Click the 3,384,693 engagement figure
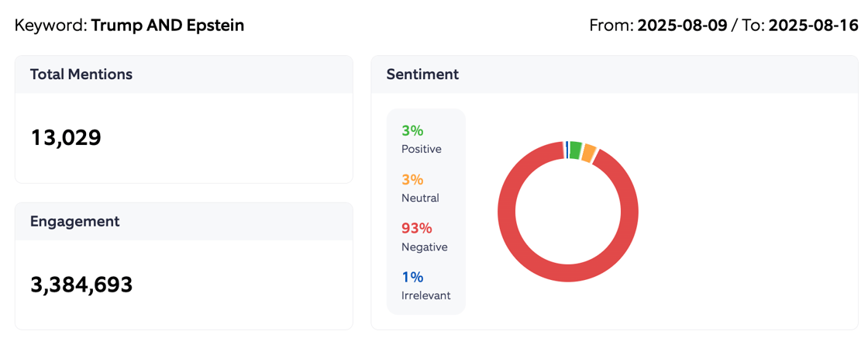Viewport: 868px width, 342px height. pos(81,285)
